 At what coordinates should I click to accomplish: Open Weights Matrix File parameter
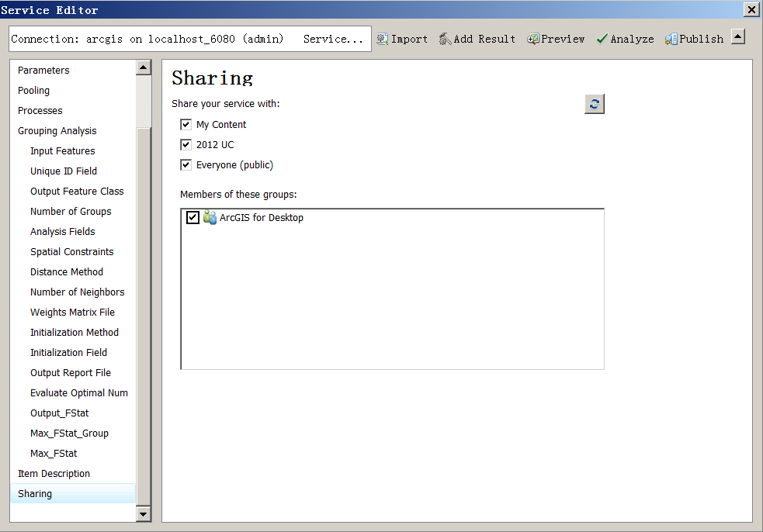[72, 313]
